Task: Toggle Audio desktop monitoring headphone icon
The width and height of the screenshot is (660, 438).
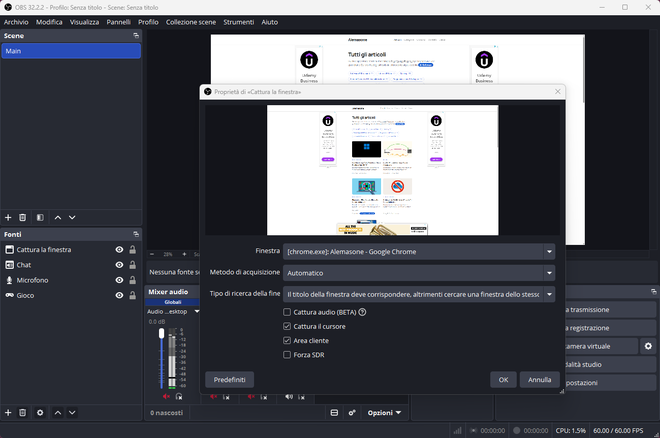Action: (179, 396)
